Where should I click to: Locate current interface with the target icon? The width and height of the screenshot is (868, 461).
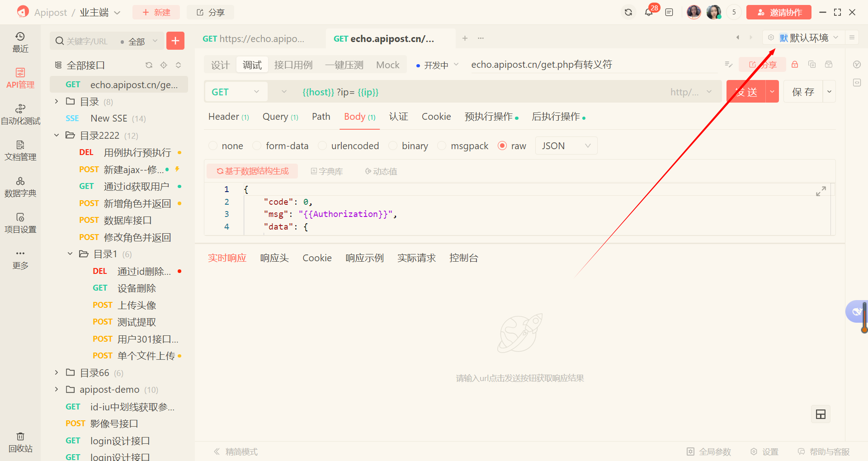[164, 65]
